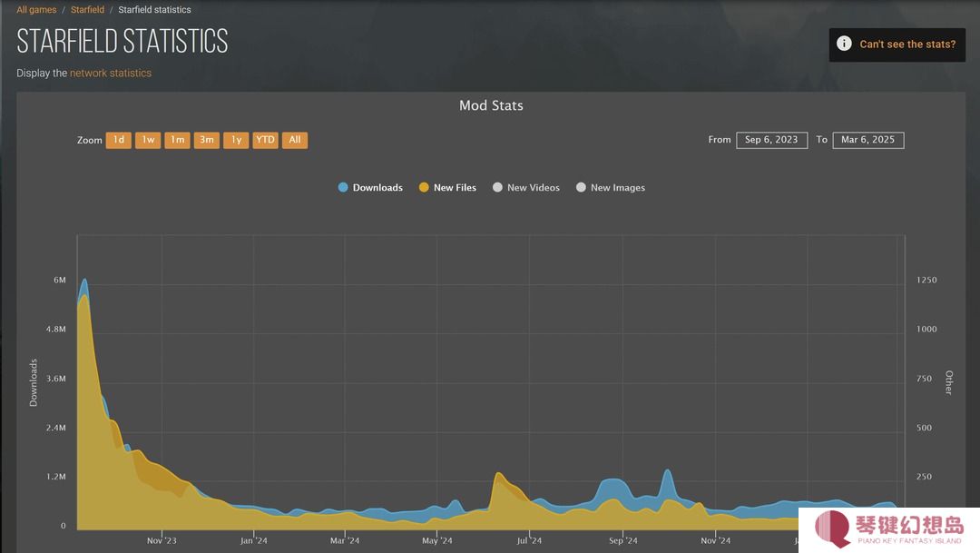
Task: Click the Zoom label text
Action: (x=89, y=140)
